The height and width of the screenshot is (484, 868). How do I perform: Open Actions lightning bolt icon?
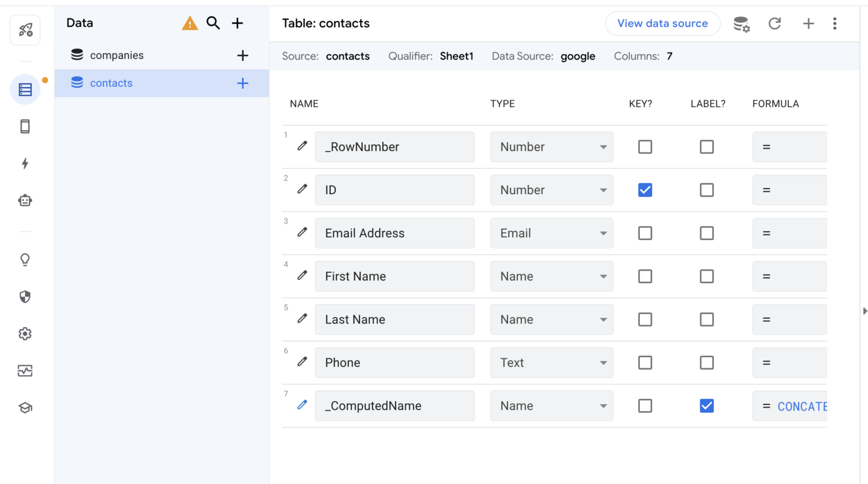[25, 164]
